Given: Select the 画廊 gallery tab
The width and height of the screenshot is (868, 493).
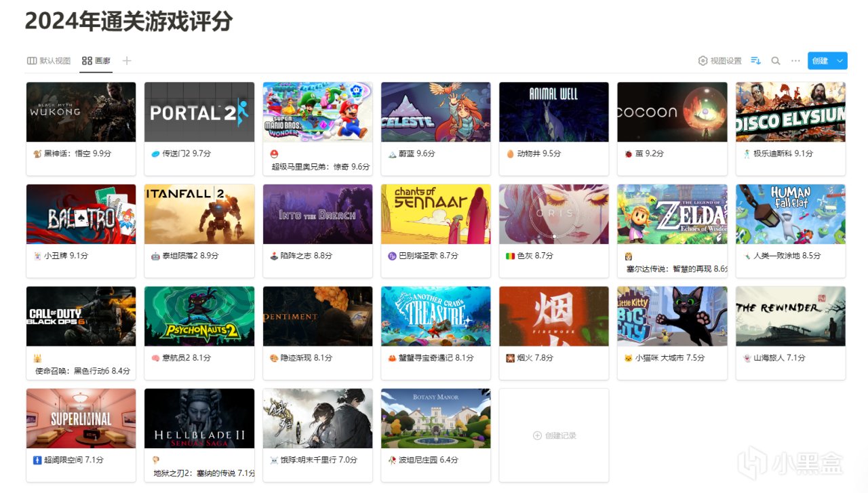Looking at the screenshot, I should [96, 61].
